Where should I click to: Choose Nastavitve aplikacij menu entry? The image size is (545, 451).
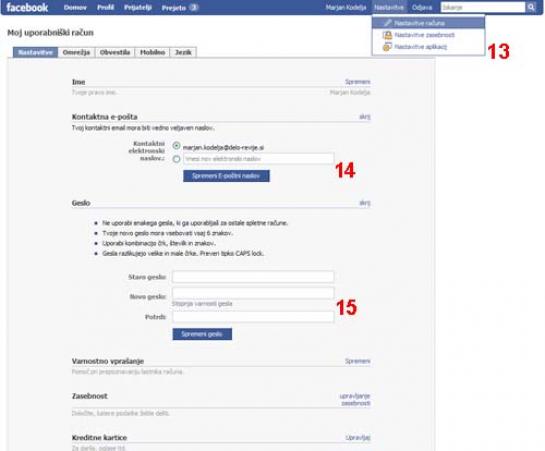click(x=428, y=47)
